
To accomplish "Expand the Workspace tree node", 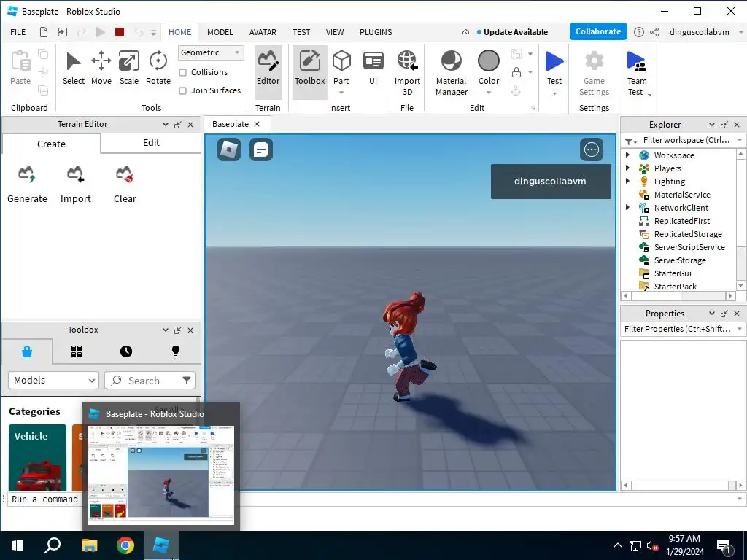I will [628, 155].
